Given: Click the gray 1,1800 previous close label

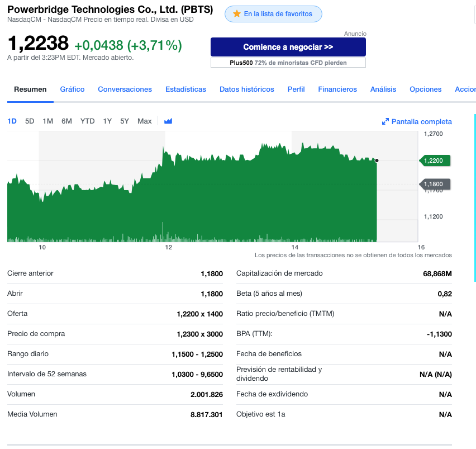Looking at the screenshot, I should pyautogui.click(x=435, y=184).
